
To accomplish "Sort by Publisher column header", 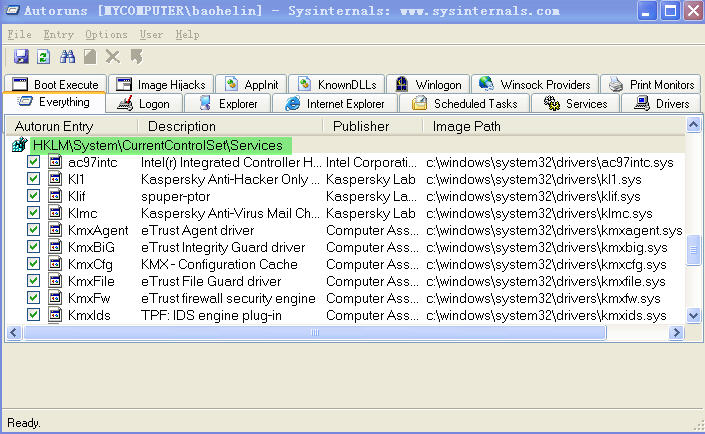I will click(x=373, y=126).
